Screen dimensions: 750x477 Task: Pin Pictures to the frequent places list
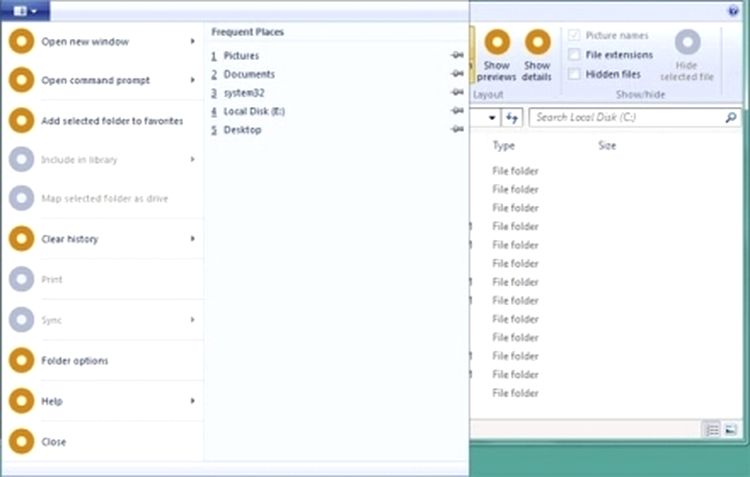pyautogui.click(x=457, y=55)
